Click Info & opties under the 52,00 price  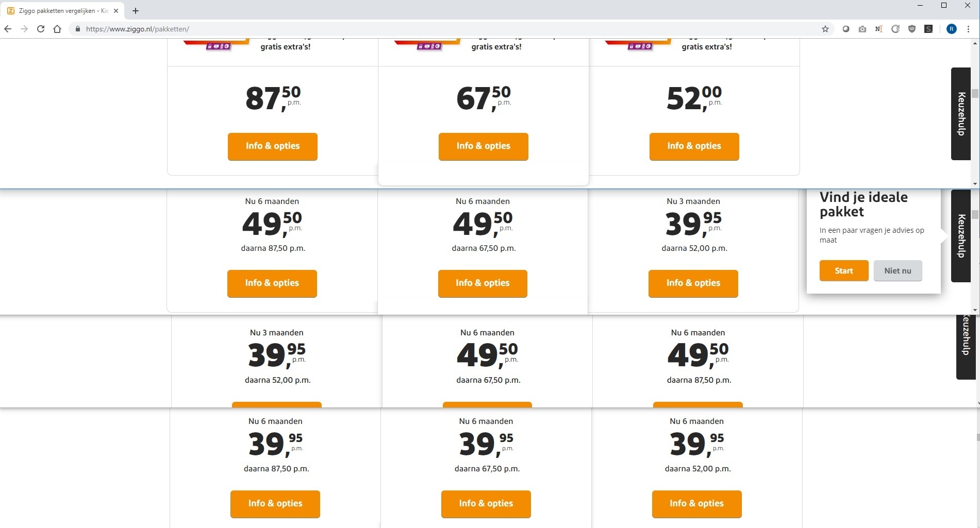(x=694, y=146)
